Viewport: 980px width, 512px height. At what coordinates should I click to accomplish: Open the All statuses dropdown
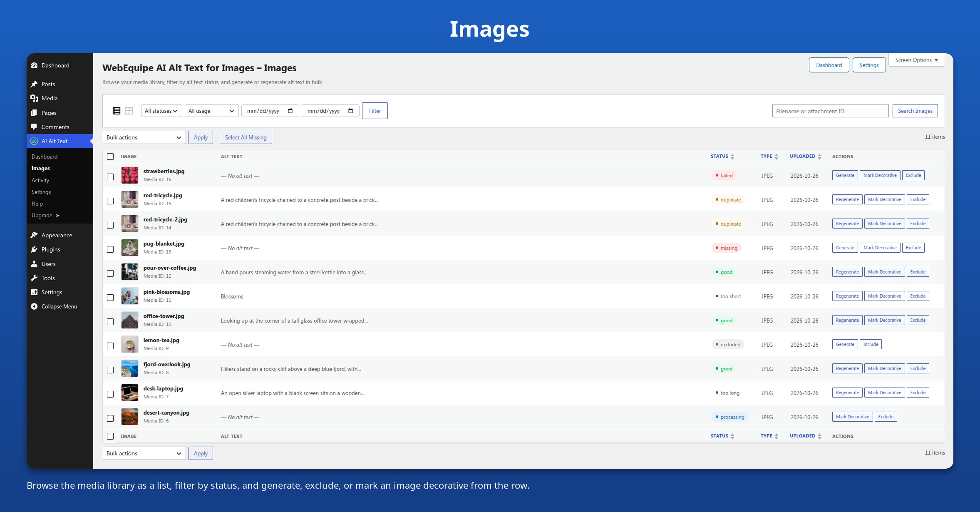[x=161, y=111]
